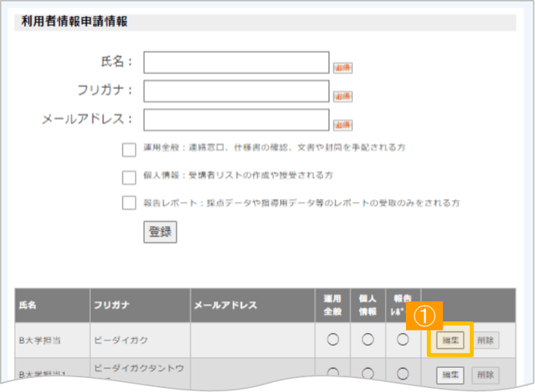Click the required badge beside メールアドレス field

pyautogui.click(x=343, y=125)
